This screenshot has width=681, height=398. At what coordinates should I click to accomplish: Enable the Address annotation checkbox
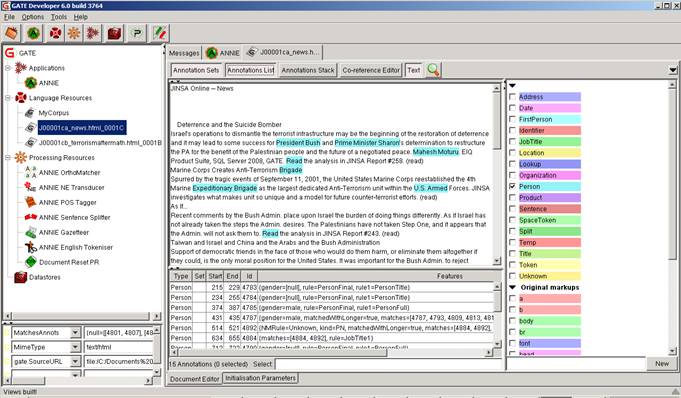pyautogui.click(x=512, y=96)
